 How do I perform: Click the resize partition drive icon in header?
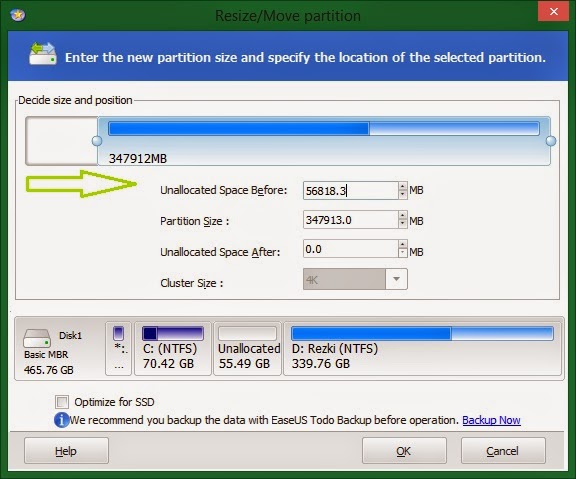pyautogui.click(x=43, y=54)
